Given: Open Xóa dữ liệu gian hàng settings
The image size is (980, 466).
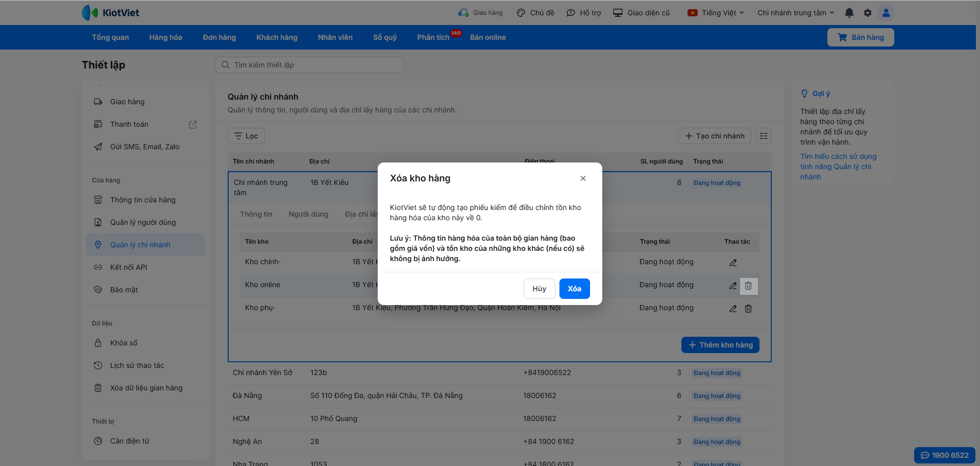Looking at the screenshot, I should tap(145, 388).
